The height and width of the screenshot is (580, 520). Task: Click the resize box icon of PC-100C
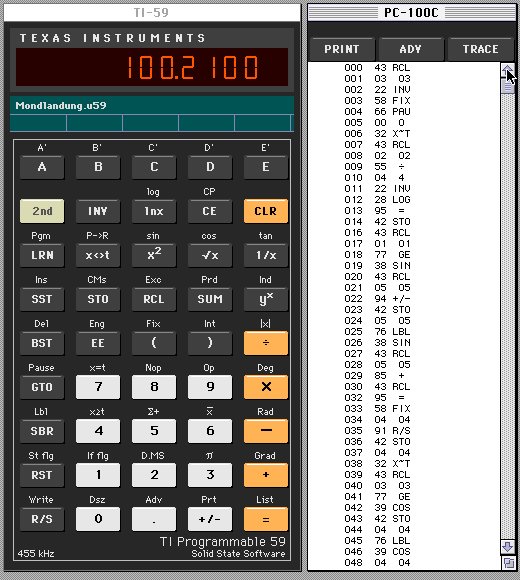(509, 563)
